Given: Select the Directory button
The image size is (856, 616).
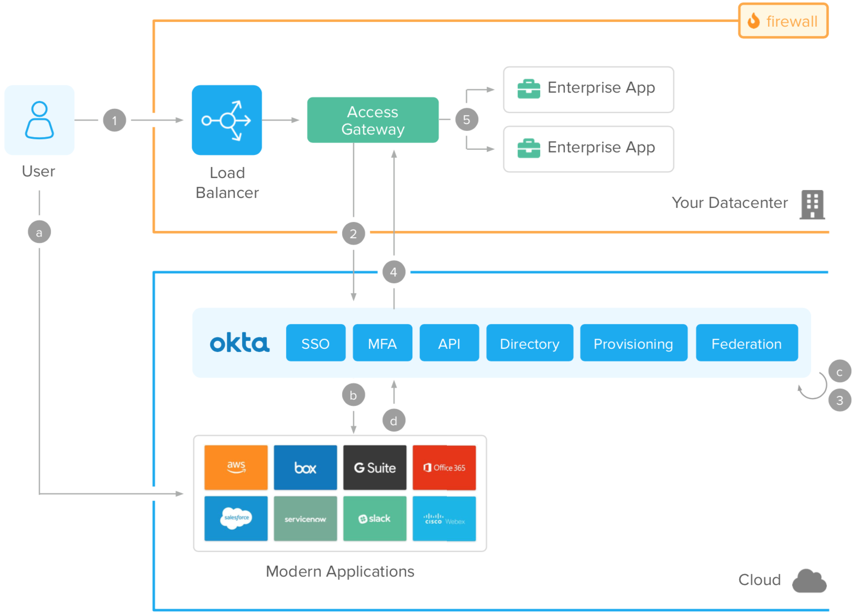Looking at the screenshot, I should [529, 343].
